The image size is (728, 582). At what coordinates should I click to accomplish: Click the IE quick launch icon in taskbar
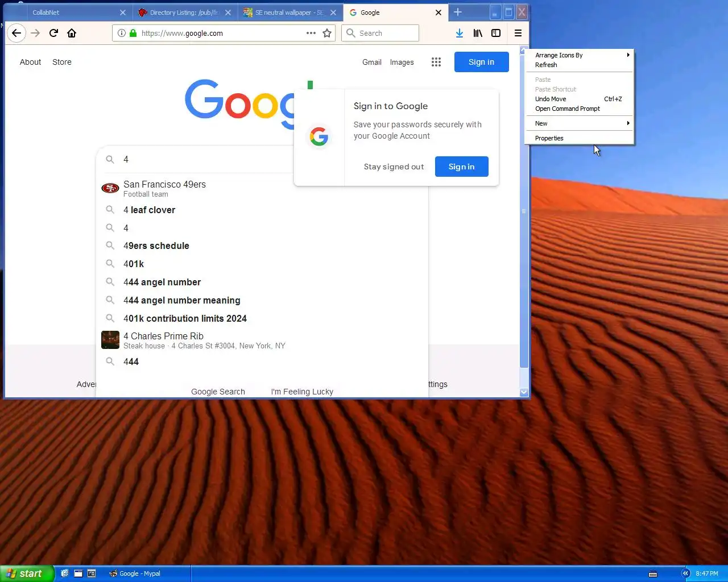pyautogui.click(x=65, y=573)
